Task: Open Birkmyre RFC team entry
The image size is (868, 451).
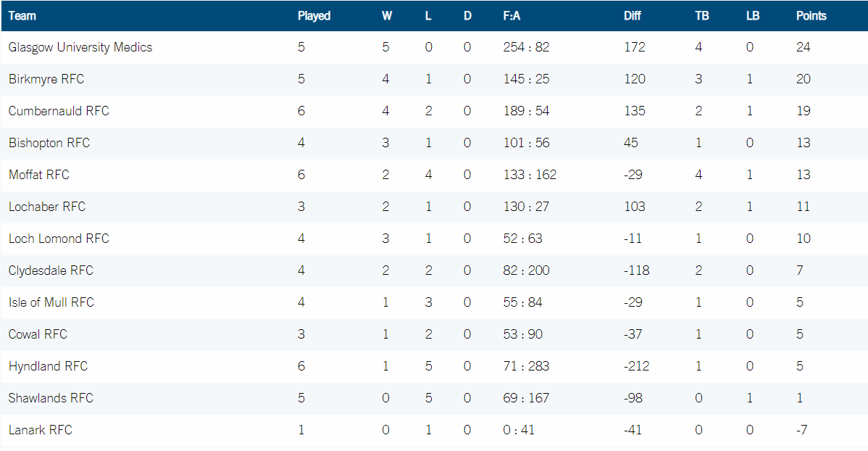Action: [46, 79]
